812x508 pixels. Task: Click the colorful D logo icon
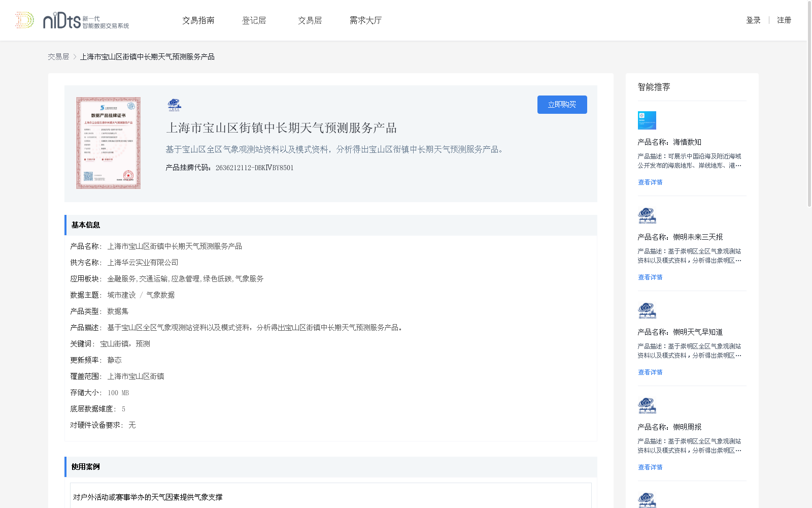24,20
